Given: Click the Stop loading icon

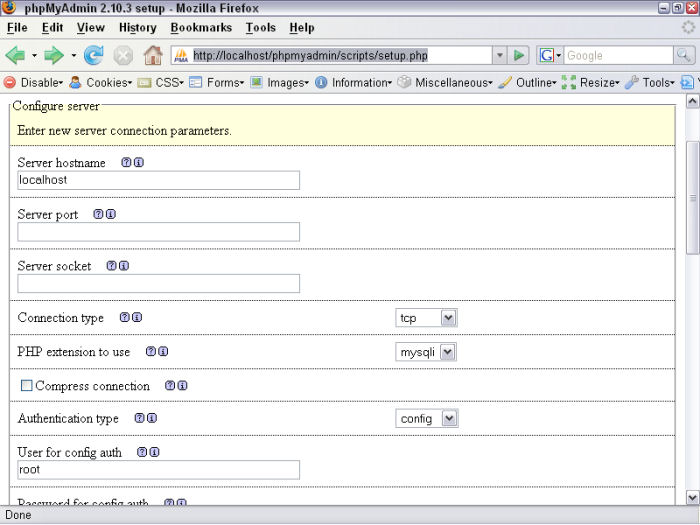Looking at the screenshot, I should click(123, 56).
